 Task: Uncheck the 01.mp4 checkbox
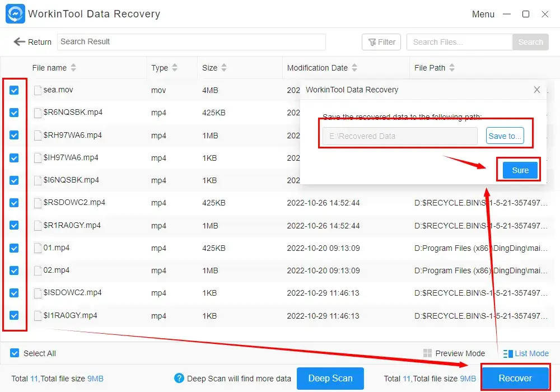pos(14,248)
